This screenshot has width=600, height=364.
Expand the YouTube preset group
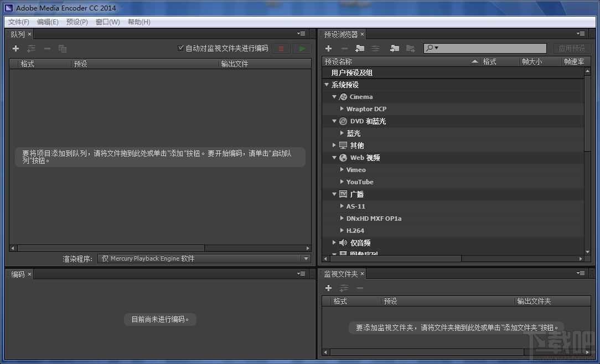(x=342, y=181)
